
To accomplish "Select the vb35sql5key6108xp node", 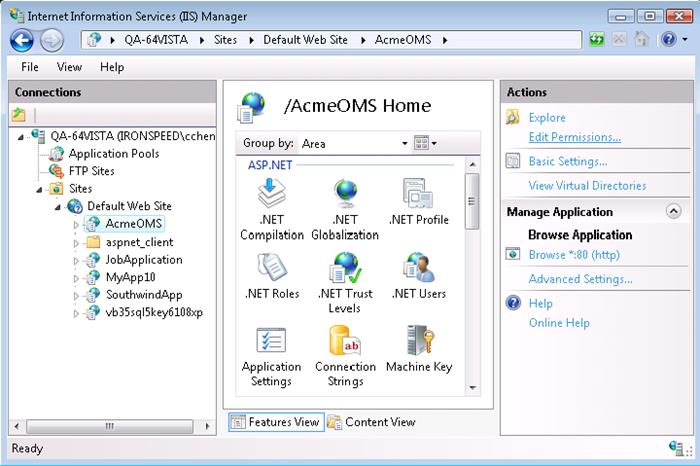I will click(154, 312).
